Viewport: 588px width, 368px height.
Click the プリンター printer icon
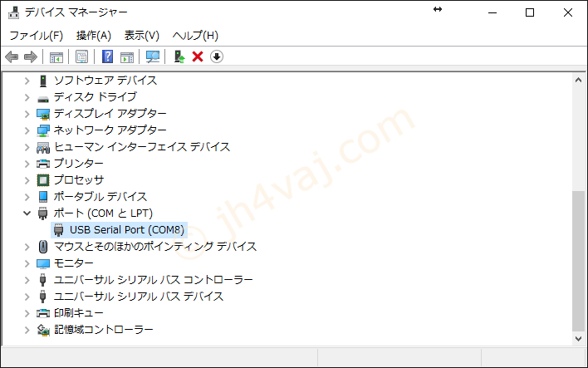(43, 164)
